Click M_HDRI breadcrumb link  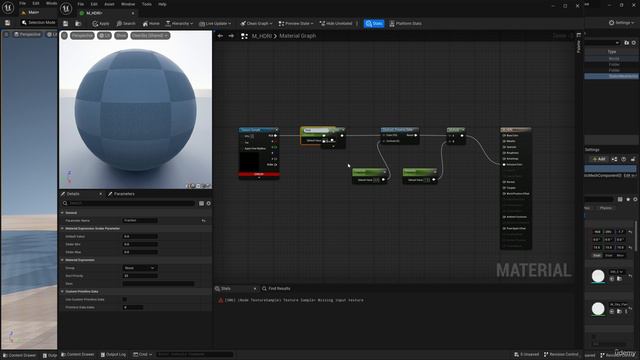tap(262, 36)
